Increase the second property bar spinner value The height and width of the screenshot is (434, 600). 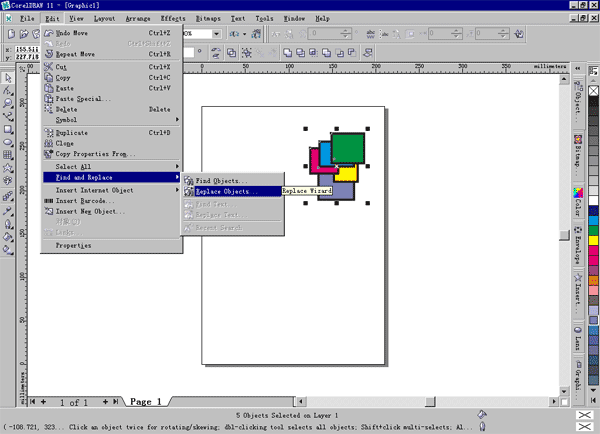[x=456, y=31]
